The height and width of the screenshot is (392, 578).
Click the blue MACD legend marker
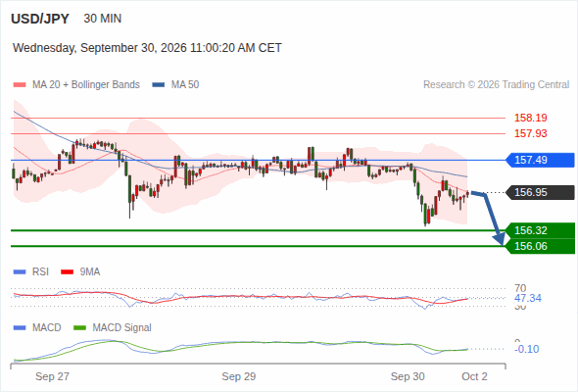pos(20,328)
